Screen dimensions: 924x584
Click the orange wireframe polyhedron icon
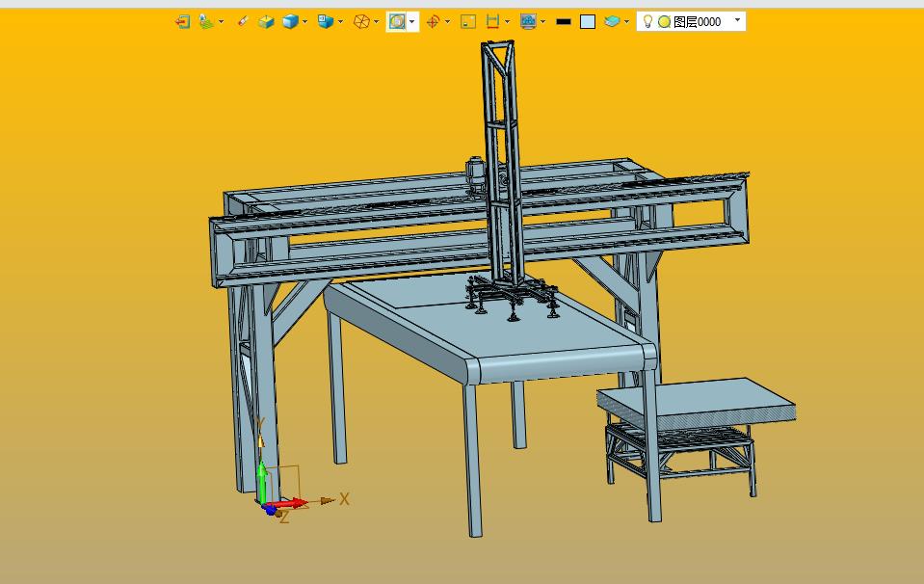pos(361,22)
